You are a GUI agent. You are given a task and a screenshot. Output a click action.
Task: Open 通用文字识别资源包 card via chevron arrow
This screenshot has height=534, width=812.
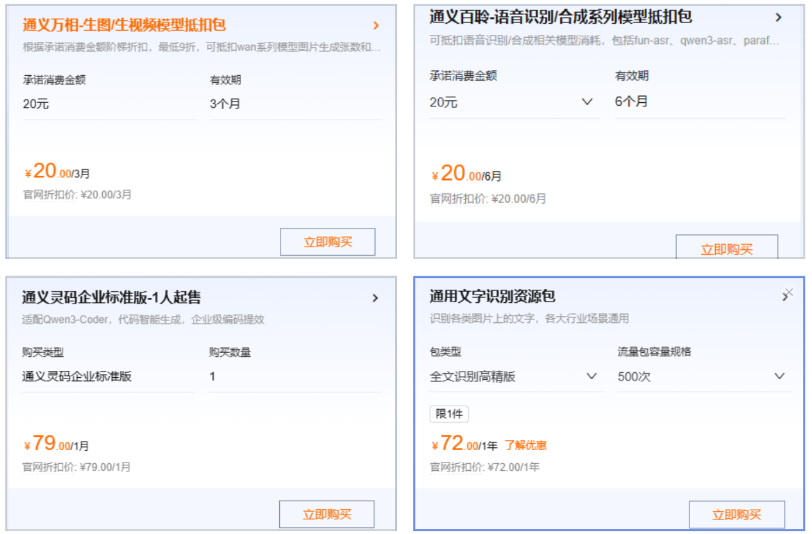point(785,297)
